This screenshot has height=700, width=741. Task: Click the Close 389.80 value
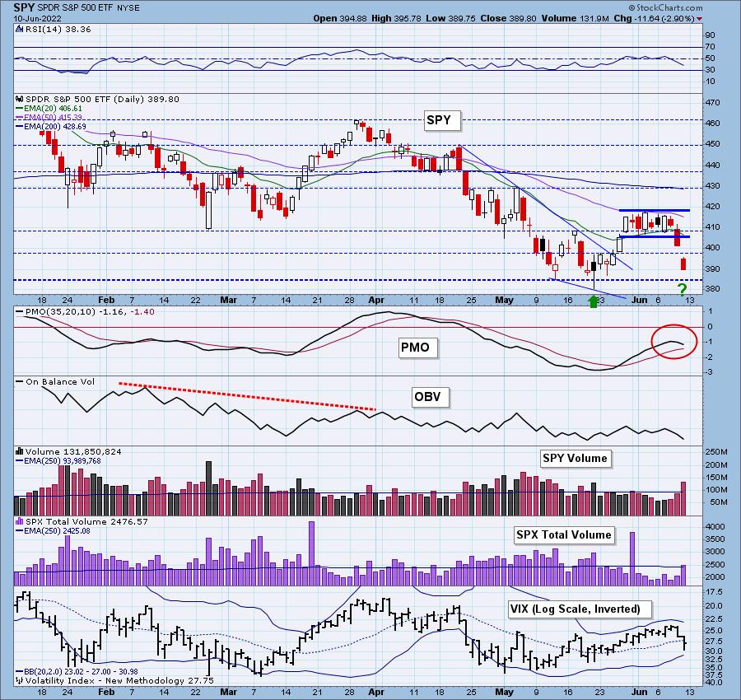[508, 18]
